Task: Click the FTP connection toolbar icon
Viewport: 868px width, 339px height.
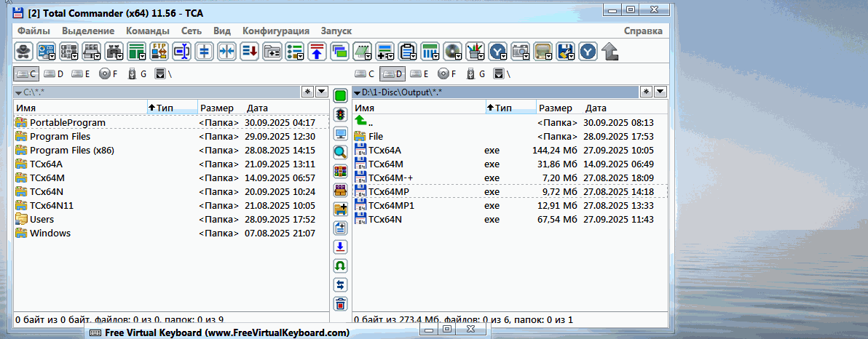Action: pos(159,51)
